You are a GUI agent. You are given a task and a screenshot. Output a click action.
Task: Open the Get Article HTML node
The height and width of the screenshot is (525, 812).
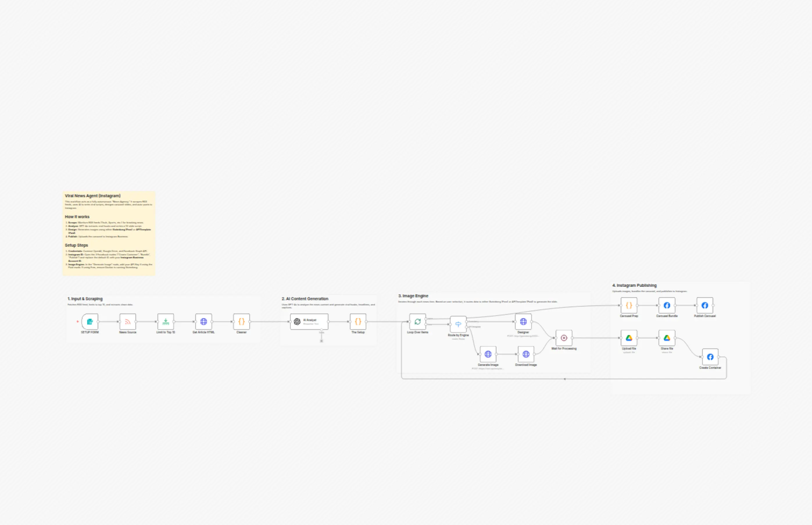pyautogui.click(x=204, y=321)
